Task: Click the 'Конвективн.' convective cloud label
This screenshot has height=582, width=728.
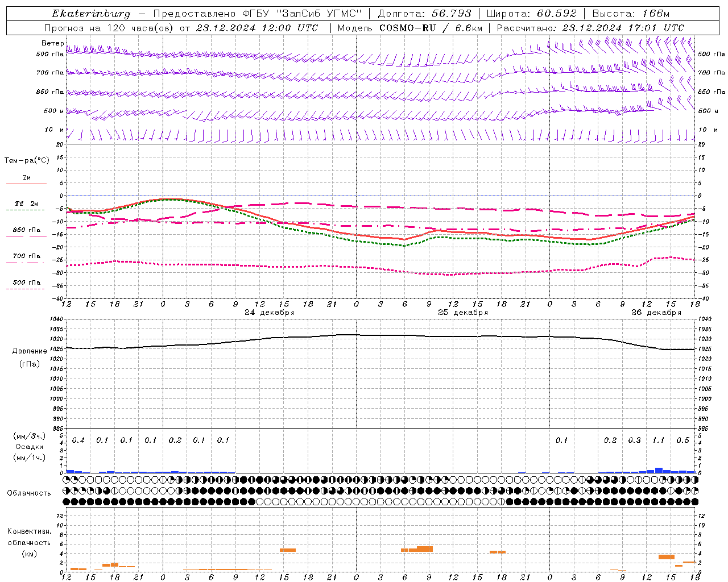Action: tap(30, 531)
